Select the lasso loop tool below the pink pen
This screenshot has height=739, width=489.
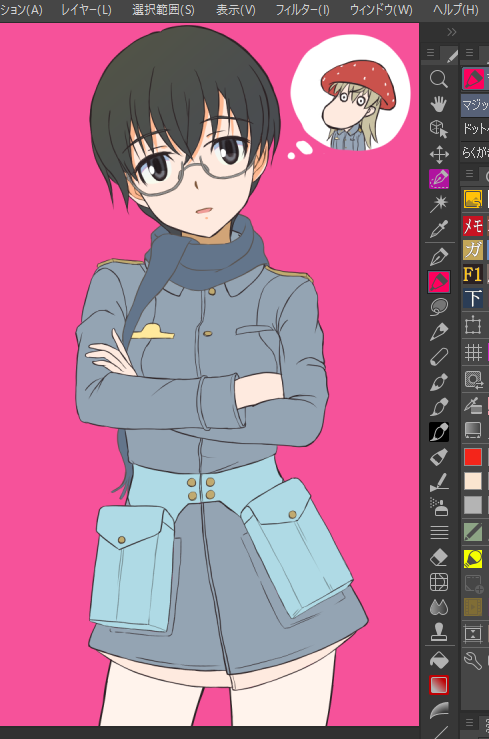[x=439, y=307]
